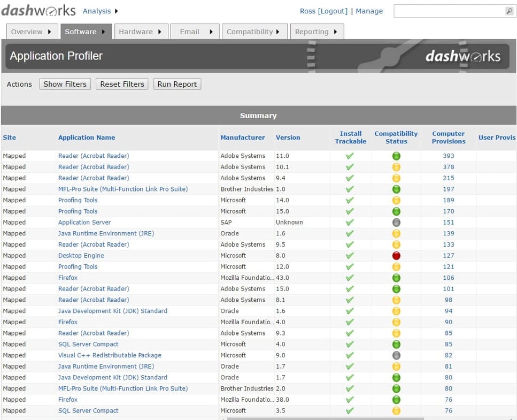The height and width of the screenshot is (420, 517).
Task: Click trackable check mark for Proofing Tools 12.0
Action: coord(350,266)
